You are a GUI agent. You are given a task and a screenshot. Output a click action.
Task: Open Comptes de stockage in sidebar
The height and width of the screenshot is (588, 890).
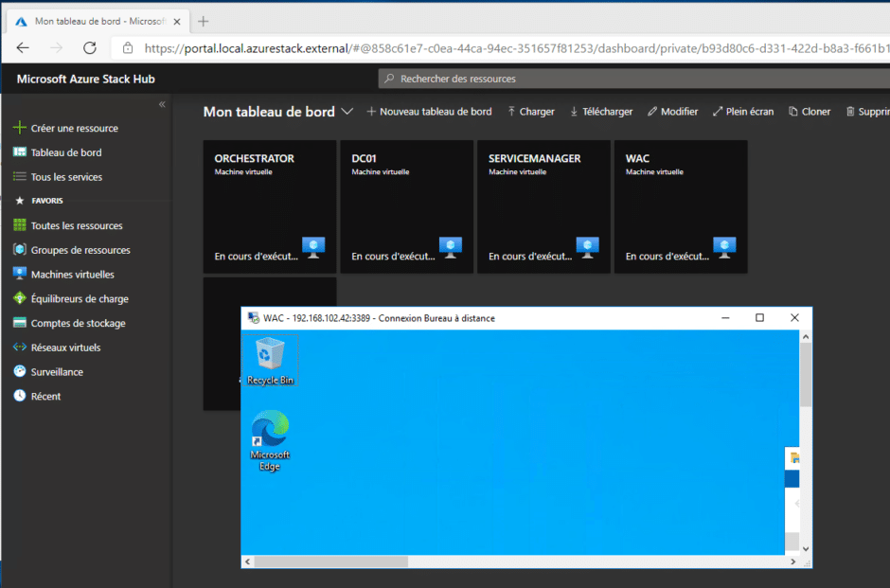tap(78, 323)
